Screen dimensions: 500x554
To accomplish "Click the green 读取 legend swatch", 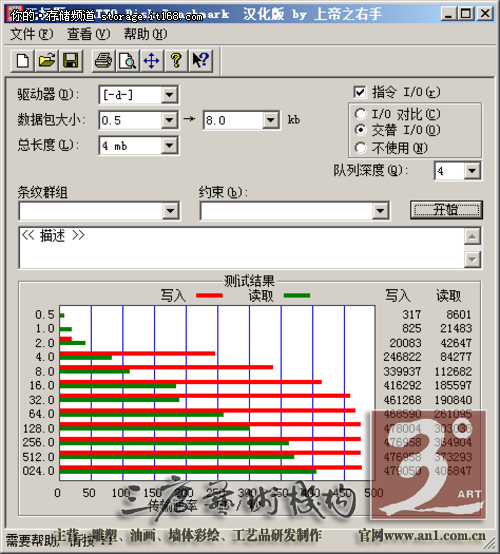I will point(297,295).
